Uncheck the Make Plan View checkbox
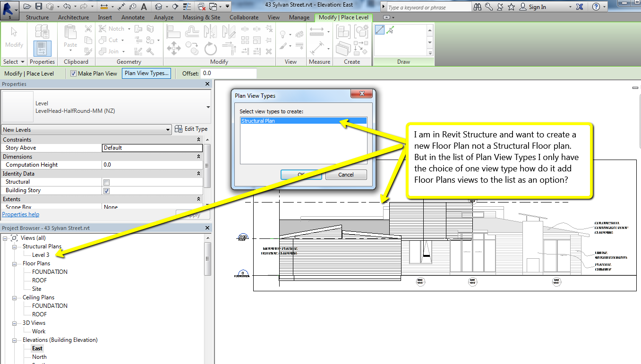Viewport: 641px width, 364px height. click(74, 73)
